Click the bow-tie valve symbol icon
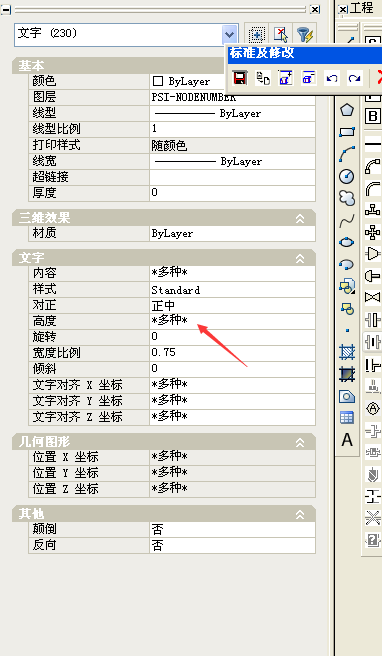The height and width of the screenshot is (656, 382). click(x=373, y=297)
